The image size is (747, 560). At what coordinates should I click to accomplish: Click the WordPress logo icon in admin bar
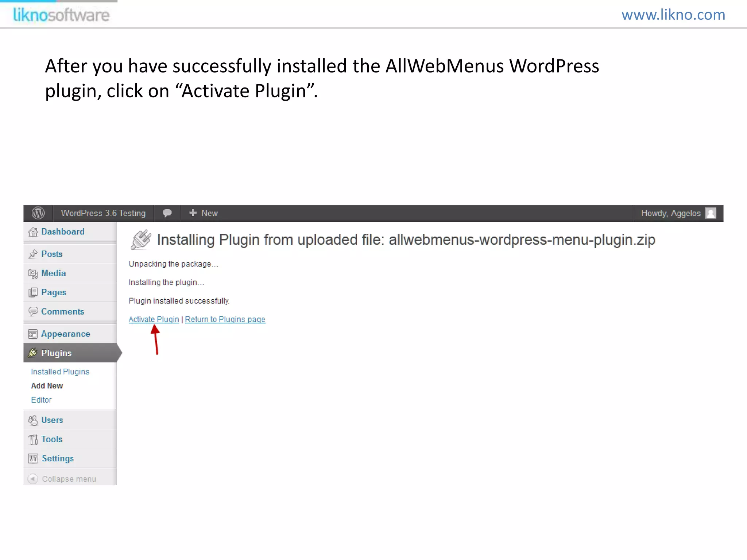click(x=38, y=213)
